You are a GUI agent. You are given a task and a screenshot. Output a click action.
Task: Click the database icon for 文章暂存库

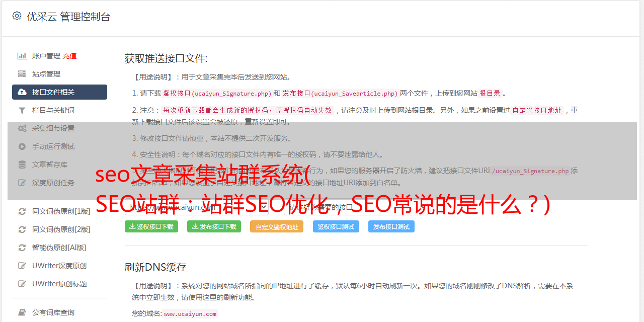pyautogui.click(x=22, y=165)
